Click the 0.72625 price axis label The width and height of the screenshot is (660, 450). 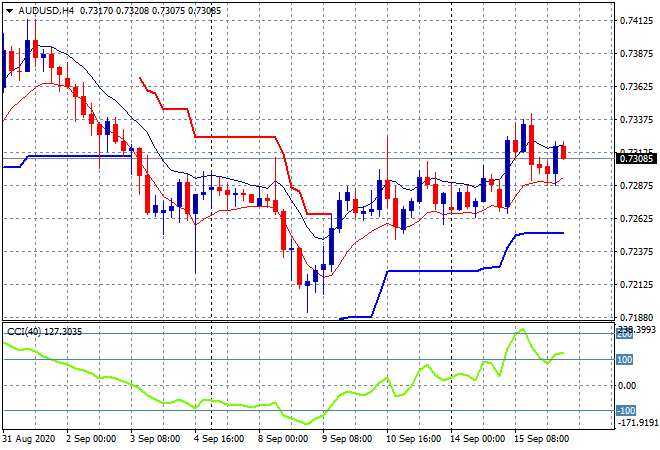(x=636, y=218)
